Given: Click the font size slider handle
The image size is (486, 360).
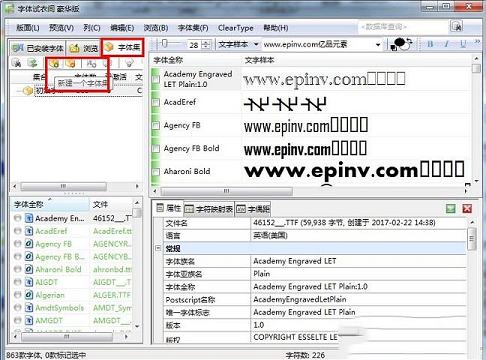Looking at the screenshot, I should coord(165,43).
